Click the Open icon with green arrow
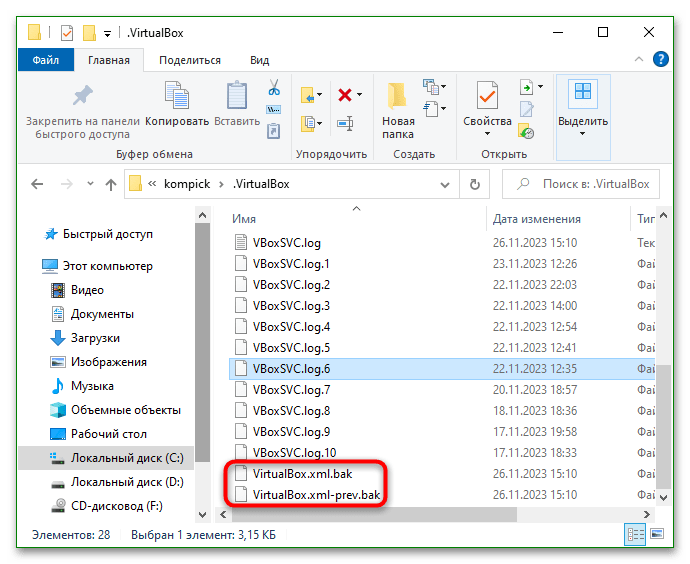 click(526, 87)
